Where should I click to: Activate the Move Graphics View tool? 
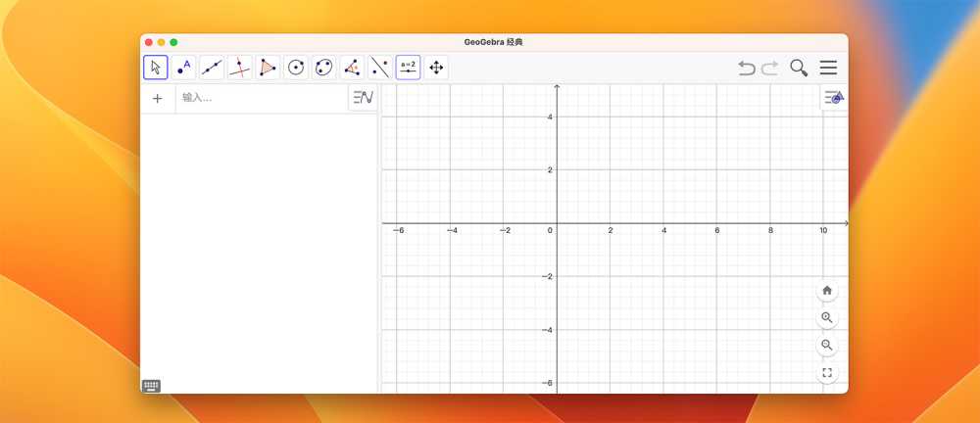pos(436,68)
